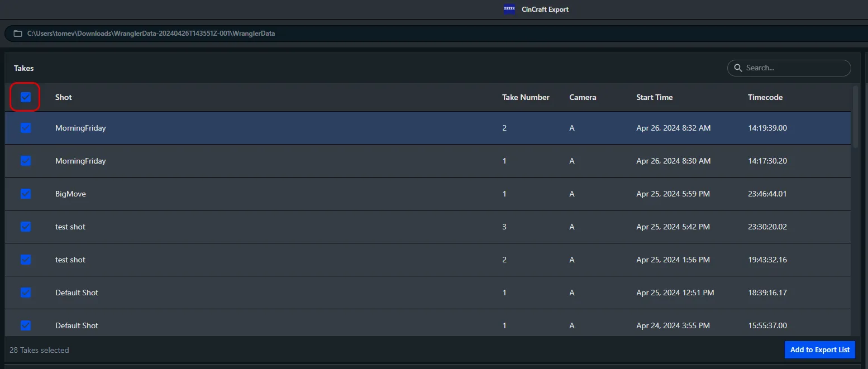Click start time Apr 24, 2024 3:55 PM
868x369 pixels.
coord(673,325)
